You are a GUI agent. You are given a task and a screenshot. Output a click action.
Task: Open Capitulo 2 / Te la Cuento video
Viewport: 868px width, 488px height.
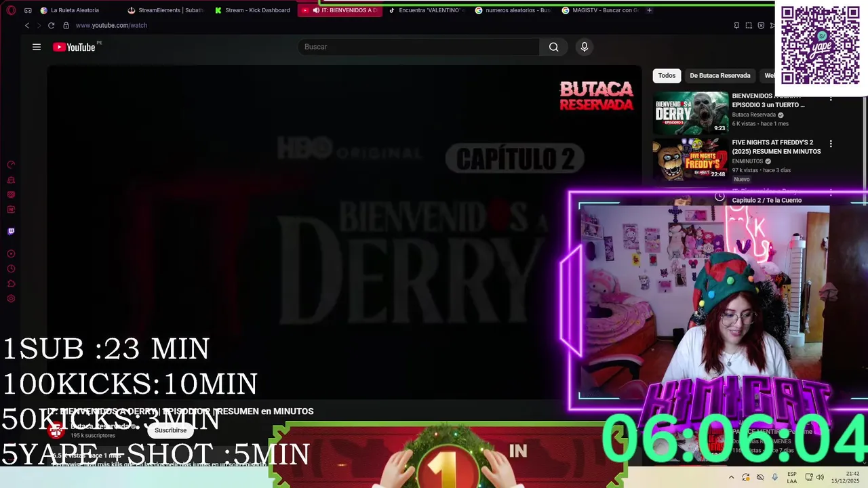coord(767,200)
